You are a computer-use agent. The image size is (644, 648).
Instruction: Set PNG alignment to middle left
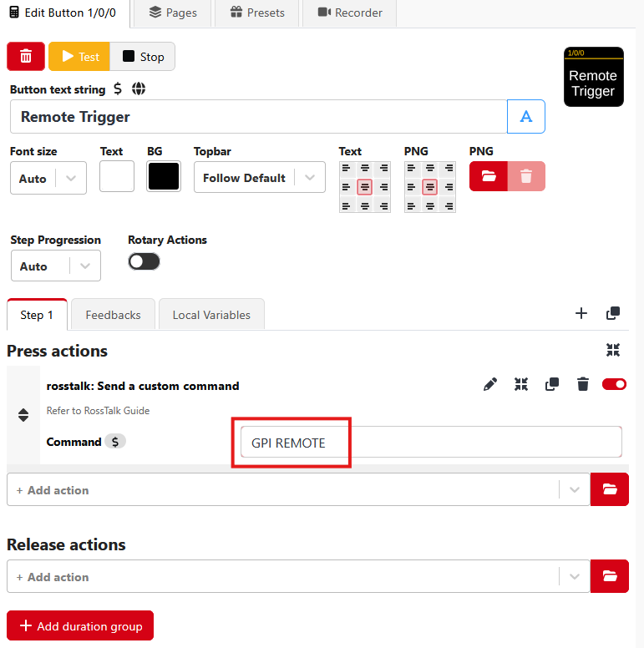[412, 187]
